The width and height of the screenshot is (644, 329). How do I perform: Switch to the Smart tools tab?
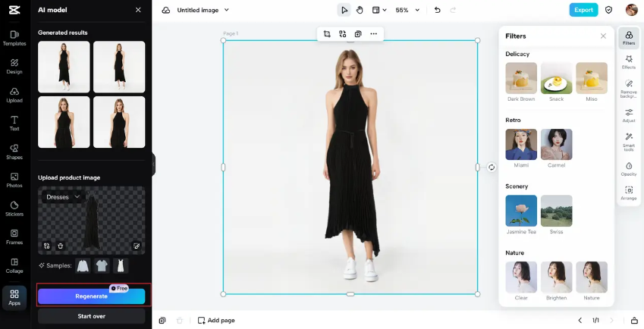point(629,142)
